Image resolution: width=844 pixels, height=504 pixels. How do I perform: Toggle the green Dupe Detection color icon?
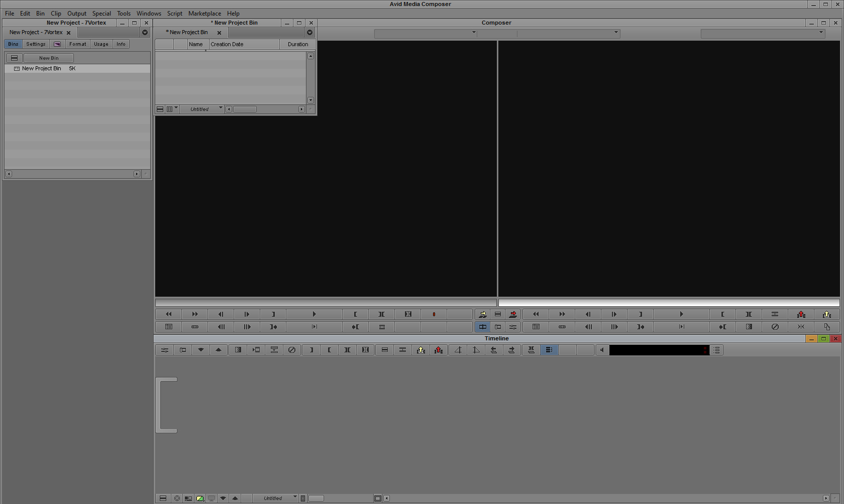pos(200,498)
